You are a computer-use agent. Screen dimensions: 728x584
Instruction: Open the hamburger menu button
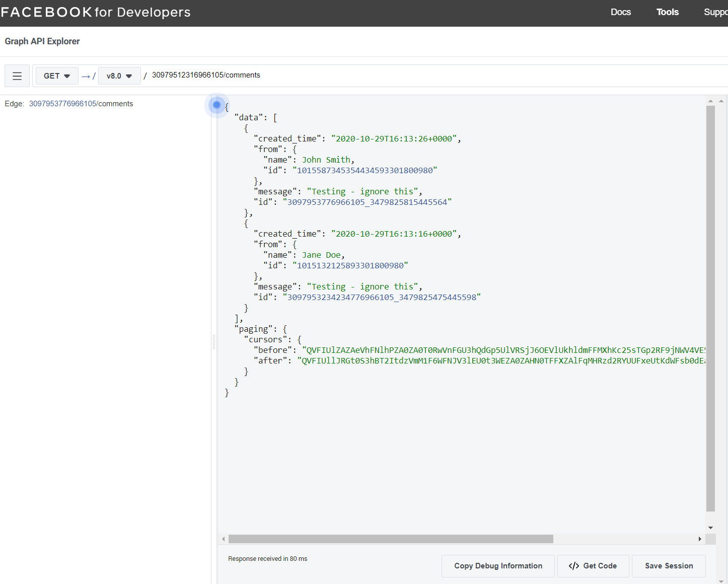point(17,76)
